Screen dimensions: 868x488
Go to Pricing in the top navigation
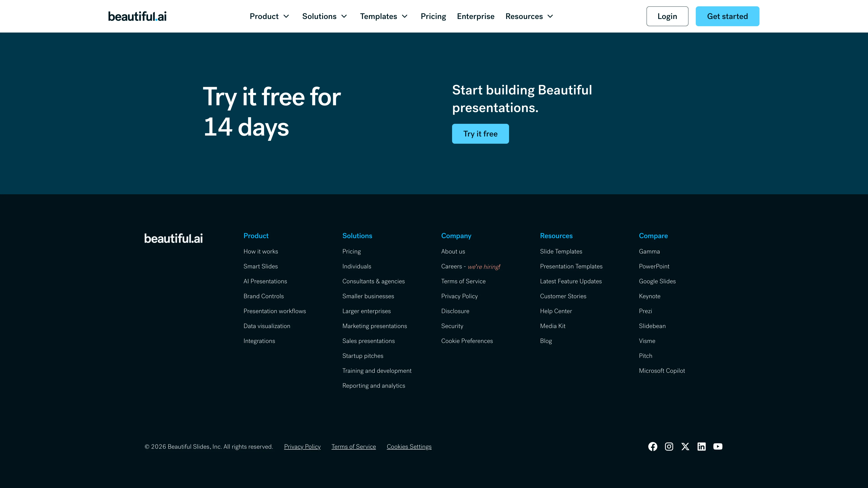click(433, 16)
